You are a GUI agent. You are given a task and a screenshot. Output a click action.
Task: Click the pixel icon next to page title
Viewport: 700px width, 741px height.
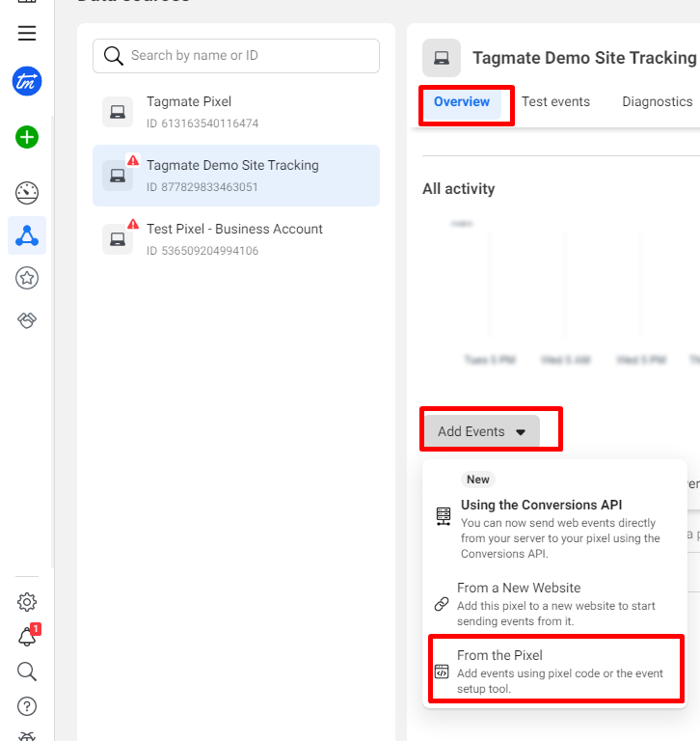point(442,58)
